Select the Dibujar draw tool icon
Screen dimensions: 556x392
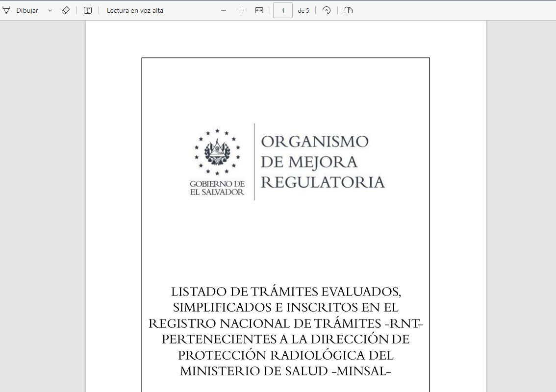point(6,11)
